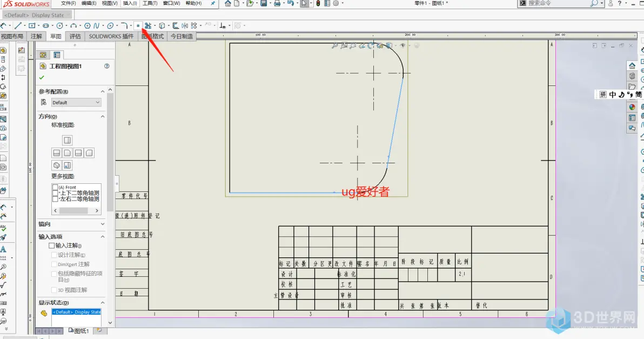Switch to the 评估 tab

[75, 36]
